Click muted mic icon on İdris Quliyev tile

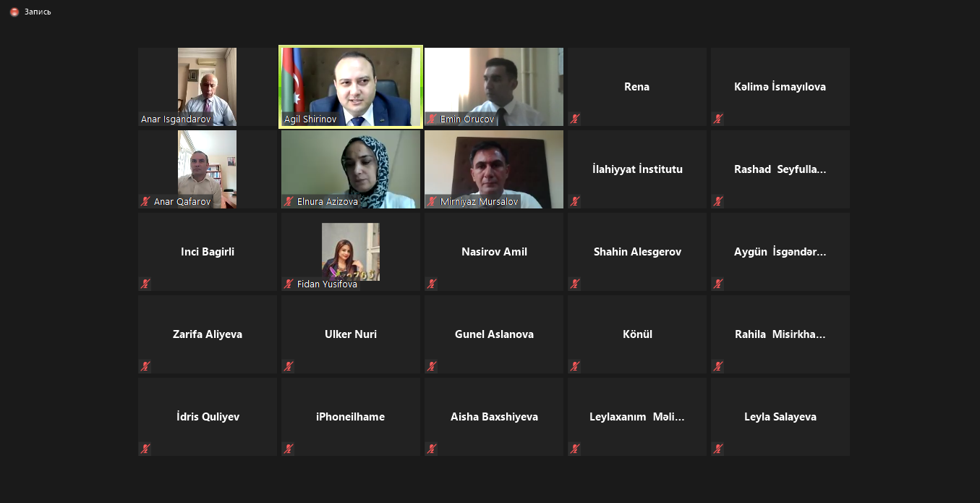(x=145, y=449)
